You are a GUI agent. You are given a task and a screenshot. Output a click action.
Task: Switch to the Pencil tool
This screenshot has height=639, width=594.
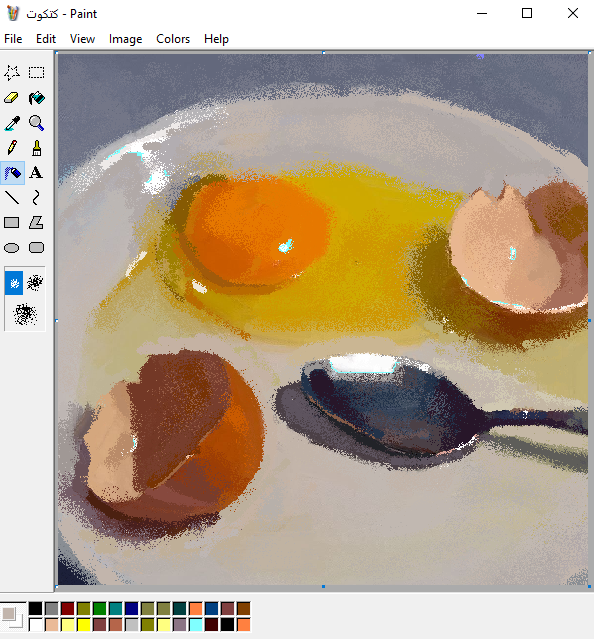pos(12,148)
